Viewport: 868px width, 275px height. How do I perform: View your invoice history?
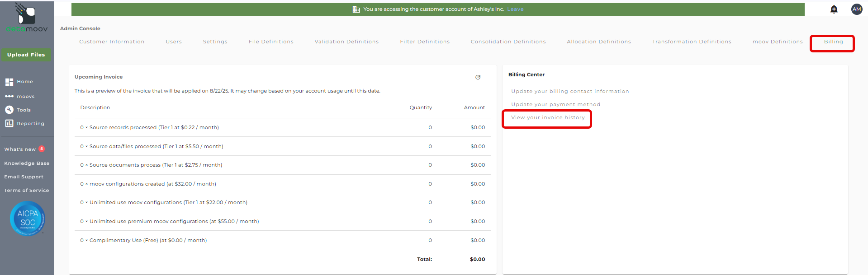click(548, 117)
